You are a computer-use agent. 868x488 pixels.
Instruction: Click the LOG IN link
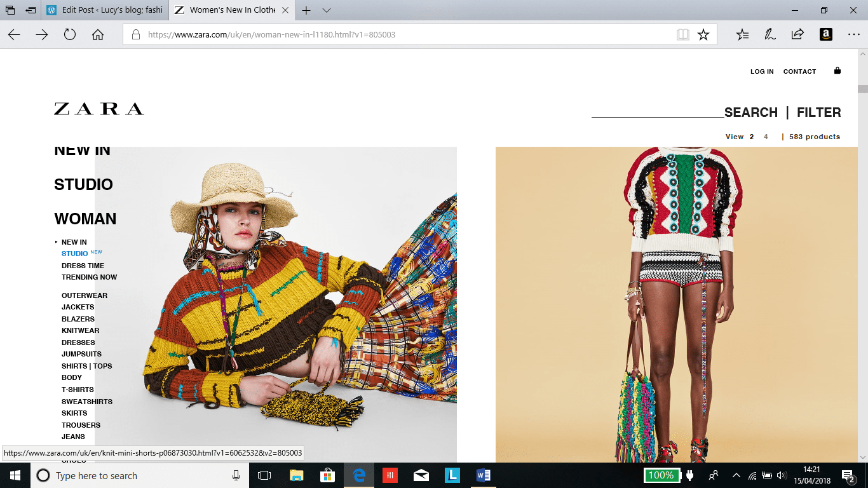[762, 72]
